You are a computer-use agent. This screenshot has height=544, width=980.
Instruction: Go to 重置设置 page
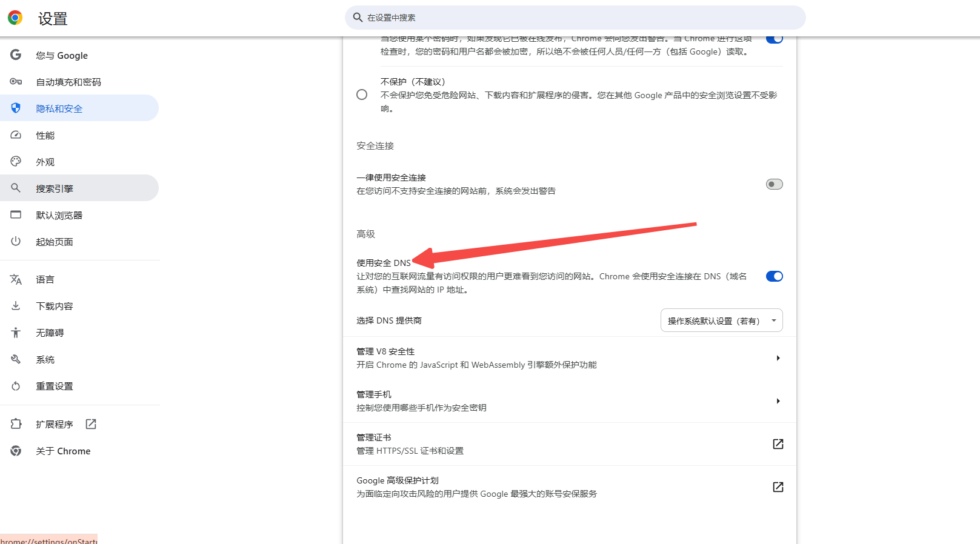79,386
